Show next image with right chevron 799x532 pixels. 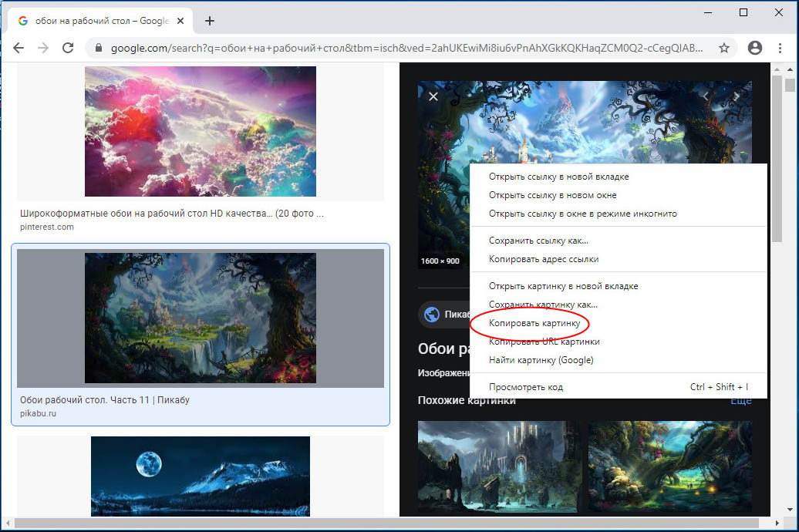(x=737, y=96)
